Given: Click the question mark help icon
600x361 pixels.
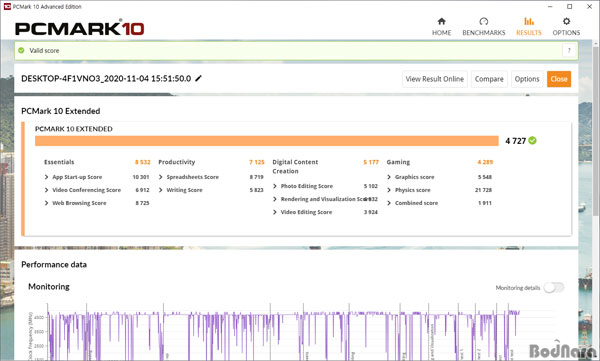Looking at the screenshot, I should 569,51.
